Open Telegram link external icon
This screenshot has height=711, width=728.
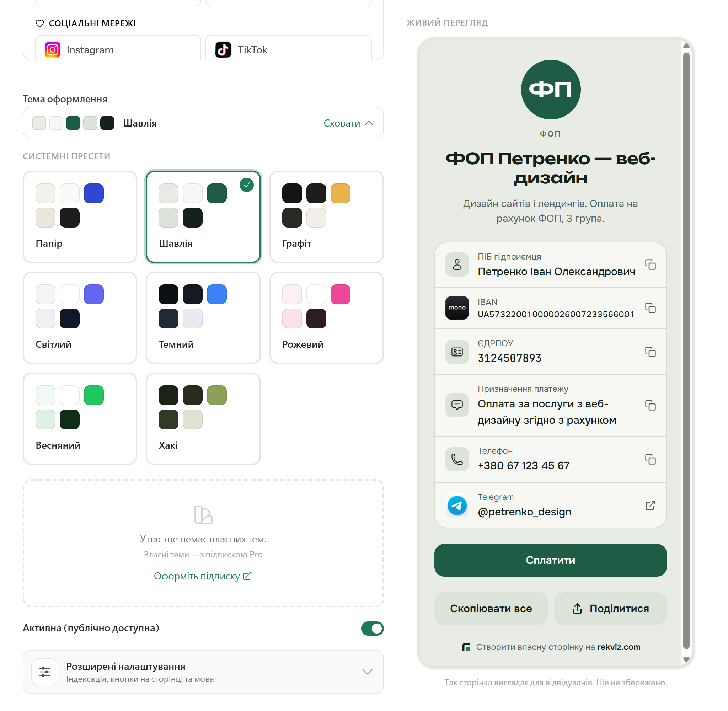(650, 505)
